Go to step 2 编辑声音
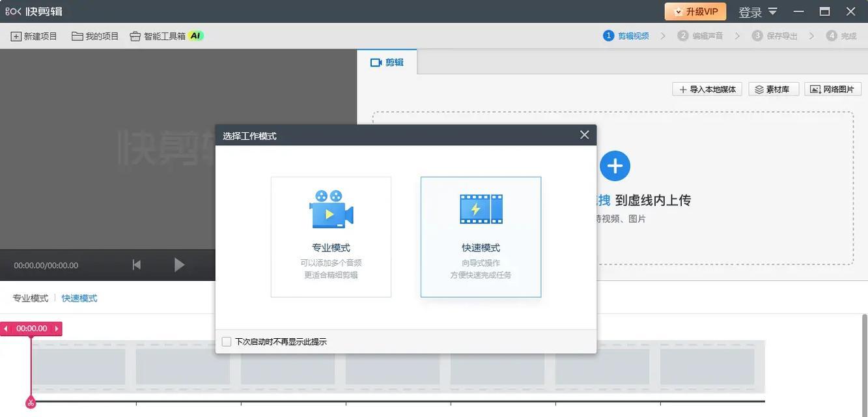The width and height of the screenshot is (868, 417). (x=701, y=36)
